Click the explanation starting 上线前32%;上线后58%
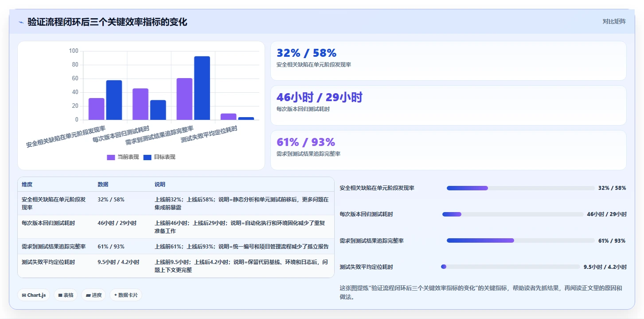 (x=242, y=204)
